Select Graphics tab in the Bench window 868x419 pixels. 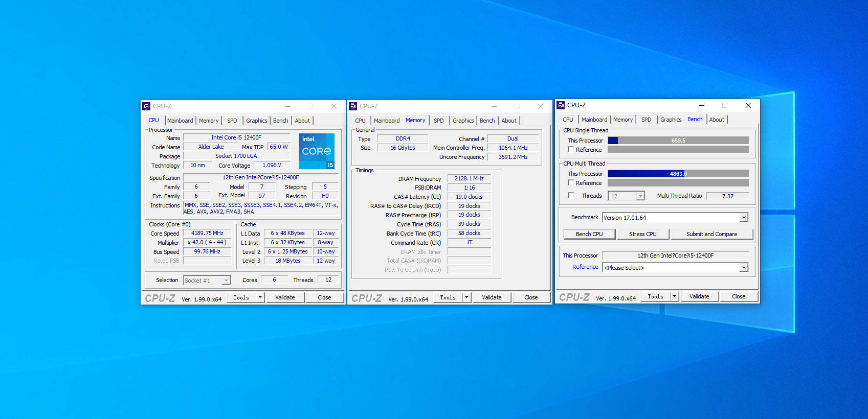point(671,120)
